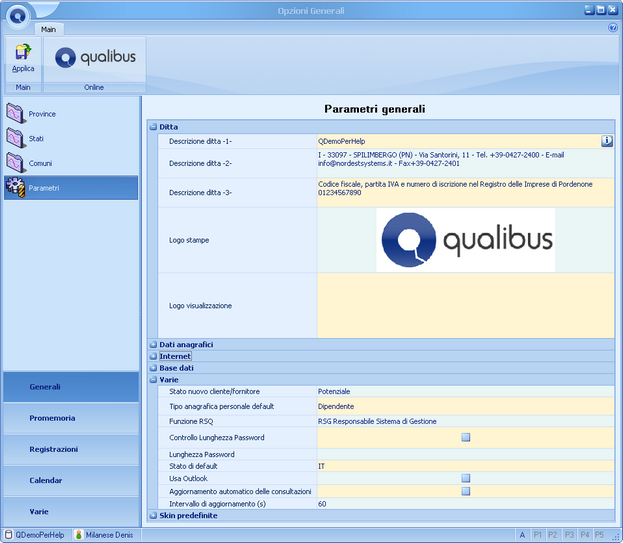The image size is (623, 543).
Task: Edit the Intervallo di aggiornamento value 60
Action: [x=465, y=504]
